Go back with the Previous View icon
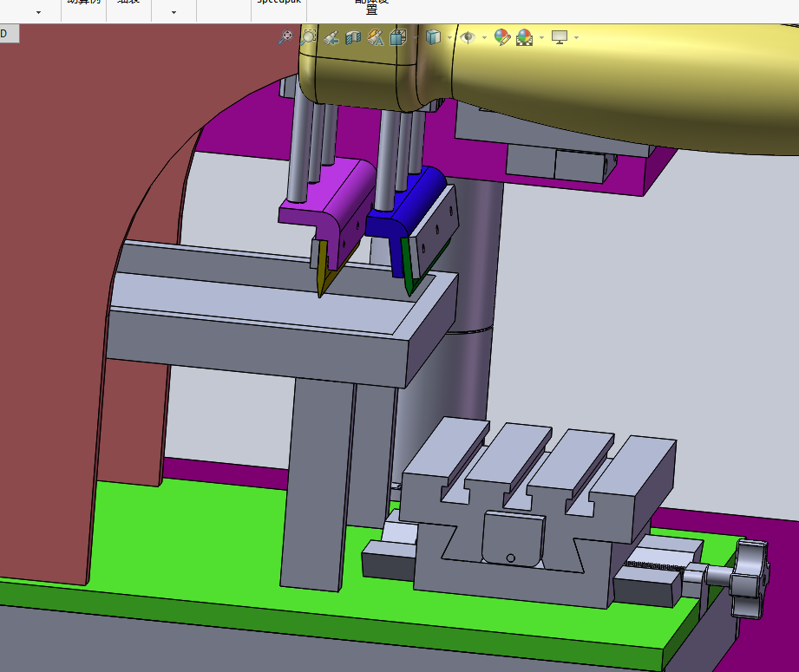799x672 pixels. tap(331, 37)
